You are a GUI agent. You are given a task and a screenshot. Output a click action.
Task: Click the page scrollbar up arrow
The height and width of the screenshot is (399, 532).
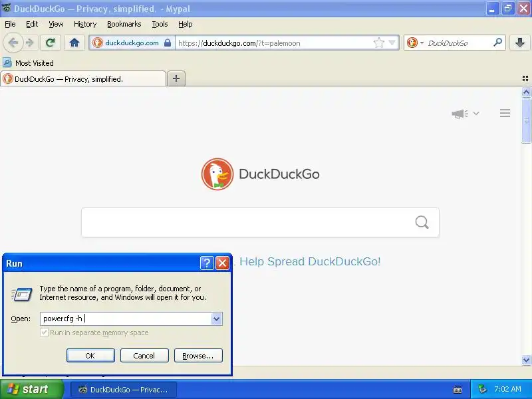(526, 92)
